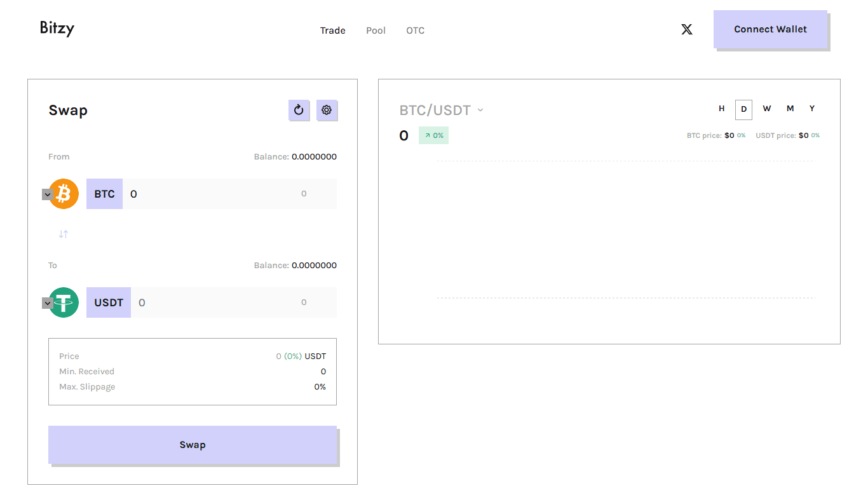Select the D chart timeframe
This screenshot has width=868, height=488.
(744, 109)
